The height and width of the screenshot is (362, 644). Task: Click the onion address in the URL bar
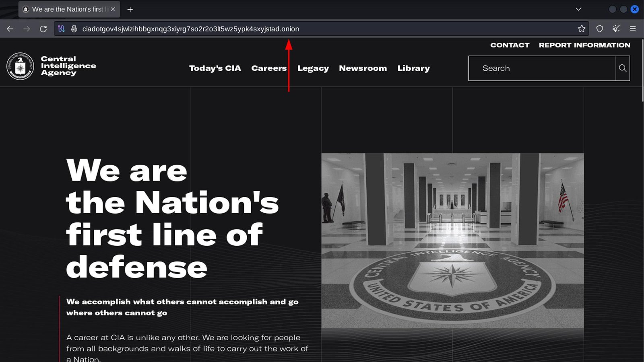(190, 29)
